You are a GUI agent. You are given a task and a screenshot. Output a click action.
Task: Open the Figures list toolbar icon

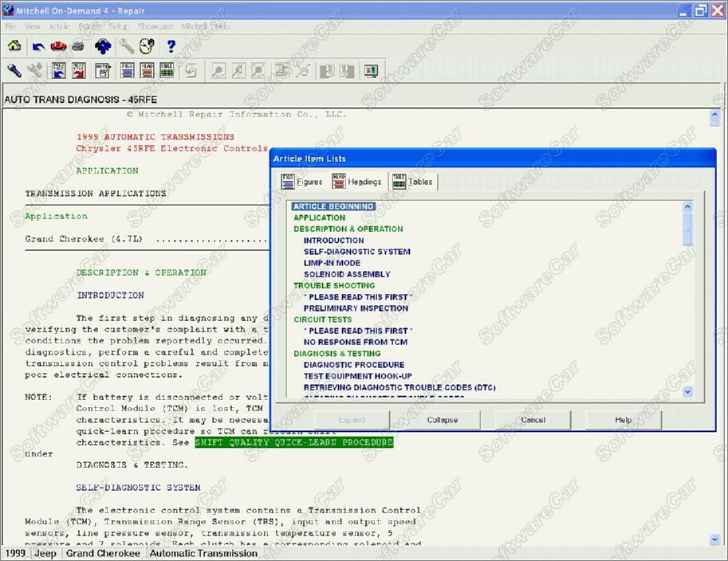(127, 71)
